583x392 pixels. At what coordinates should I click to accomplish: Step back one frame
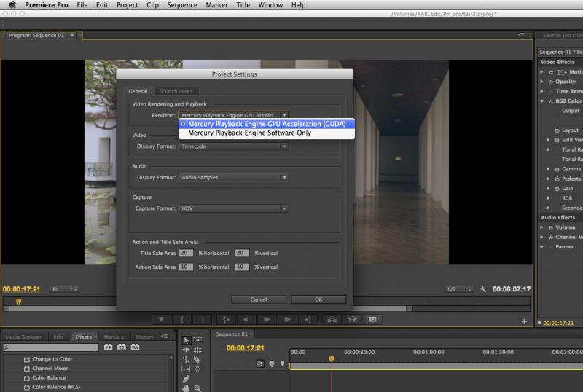point(246,319)
